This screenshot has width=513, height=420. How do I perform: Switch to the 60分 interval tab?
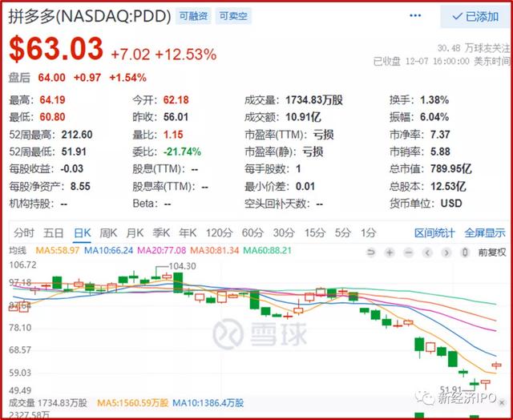click(252, 233)
